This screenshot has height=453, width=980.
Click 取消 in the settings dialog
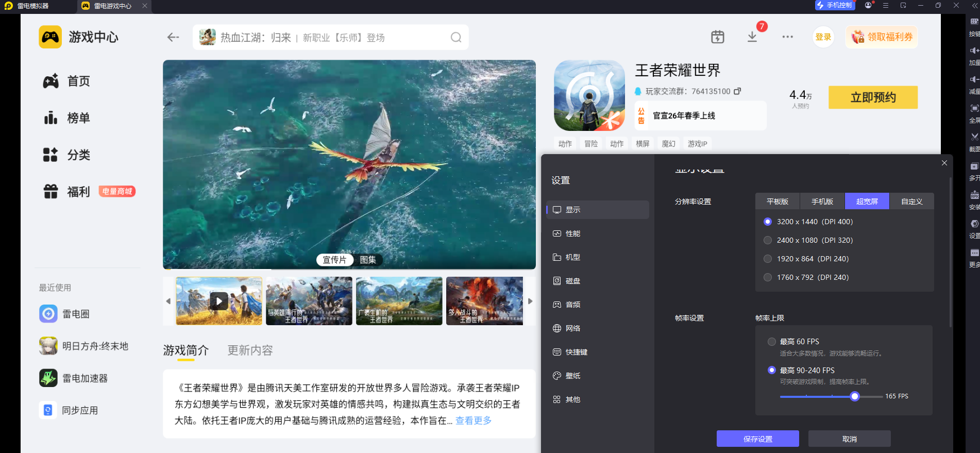click(x=849, y=439)
